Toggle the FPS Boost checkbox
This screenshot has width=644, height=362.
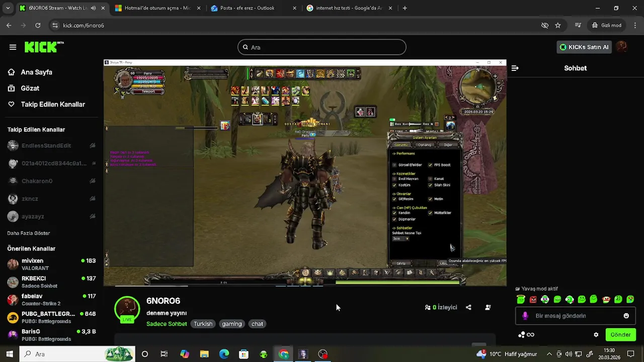pos(430,165)
